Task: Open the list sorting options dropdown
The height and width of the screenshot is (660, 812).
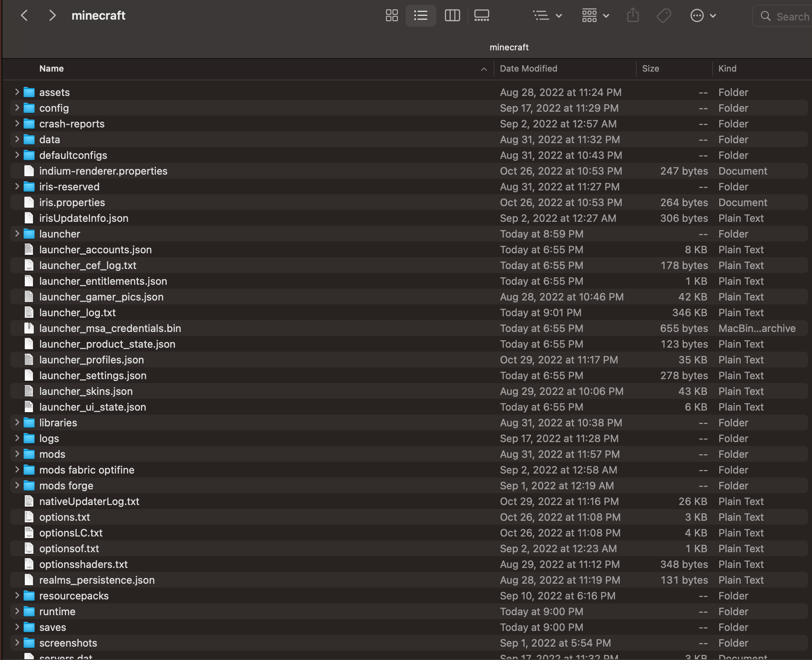Action: (x=547, y=16)
